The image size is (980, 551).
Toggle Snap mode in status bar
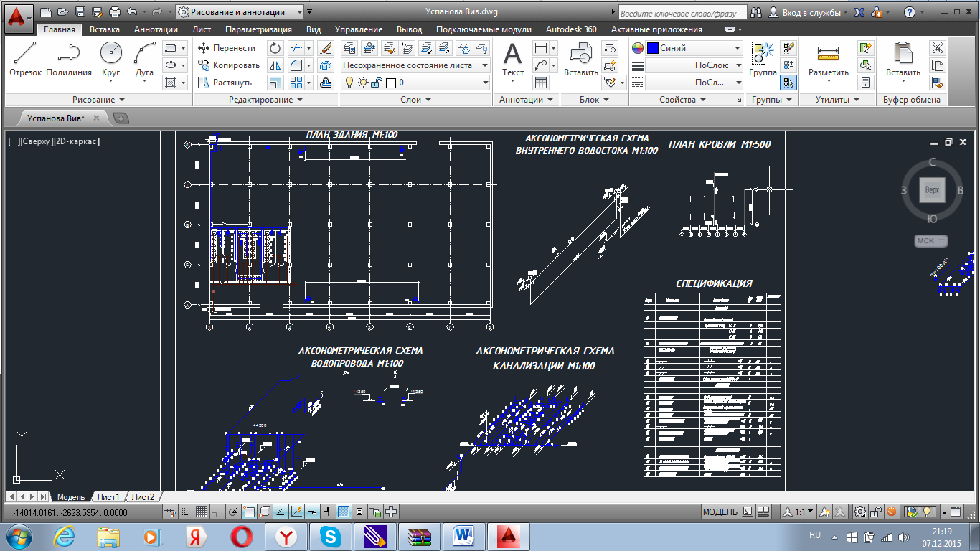coord(187,512)
